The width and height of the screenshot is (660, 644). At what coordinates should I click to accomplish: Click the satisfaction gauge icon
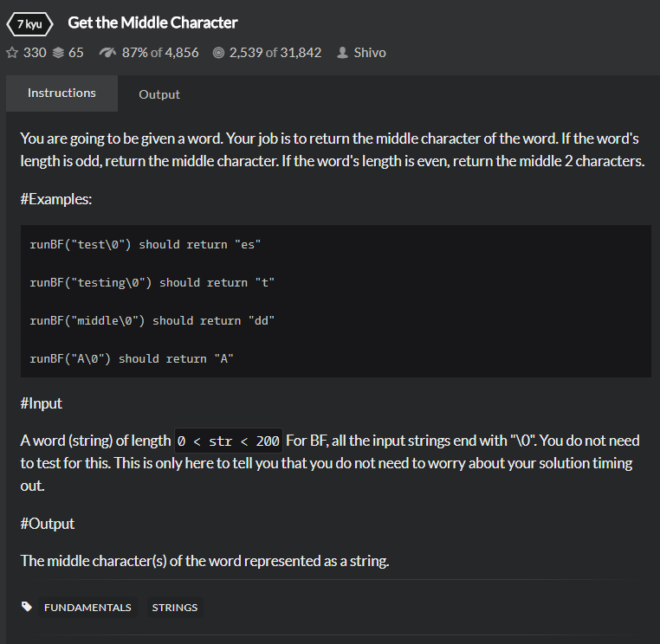click(x=108, y=53)
